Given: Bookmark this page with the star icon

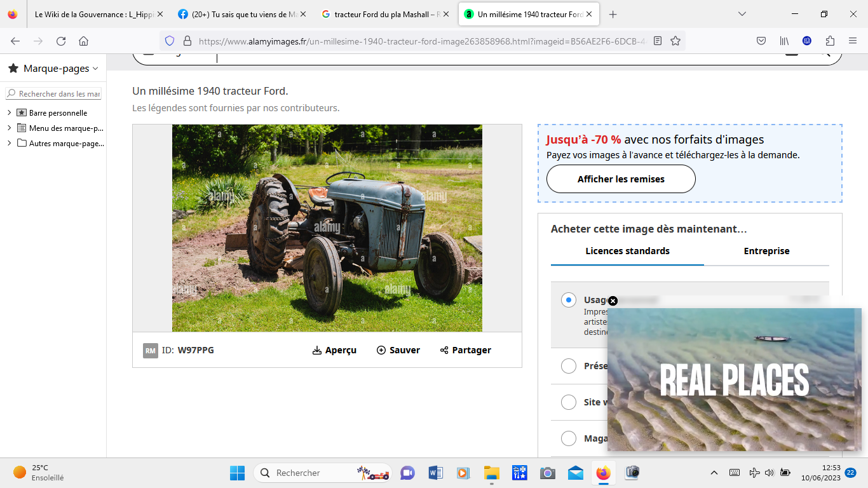Looking at the screenshot, I should pos(675,41).
